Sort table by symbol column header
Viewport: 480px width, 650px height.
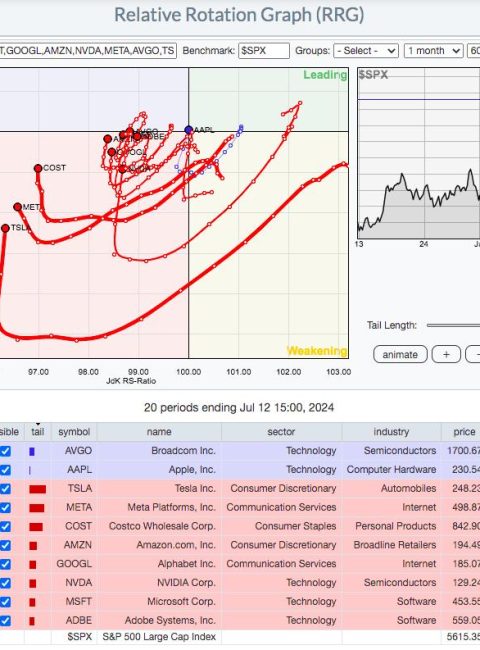coord(74,432)
